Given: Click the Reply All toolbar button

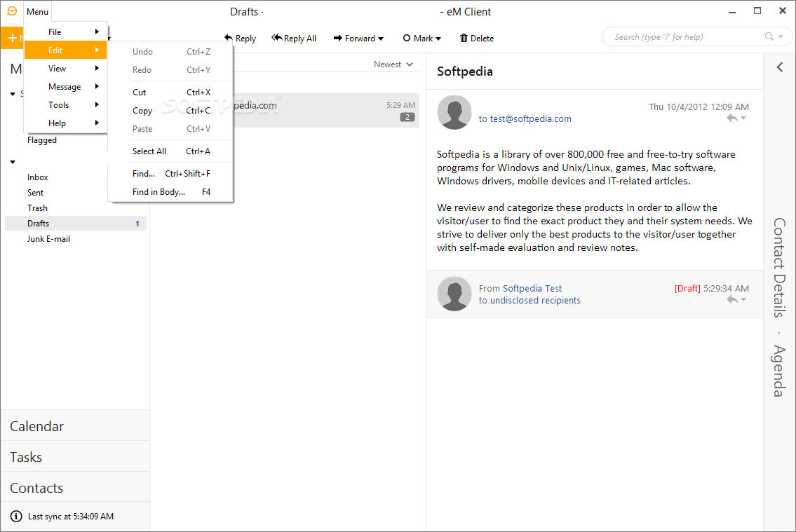Looking at the screenshot, I should [x=294, y=38].
